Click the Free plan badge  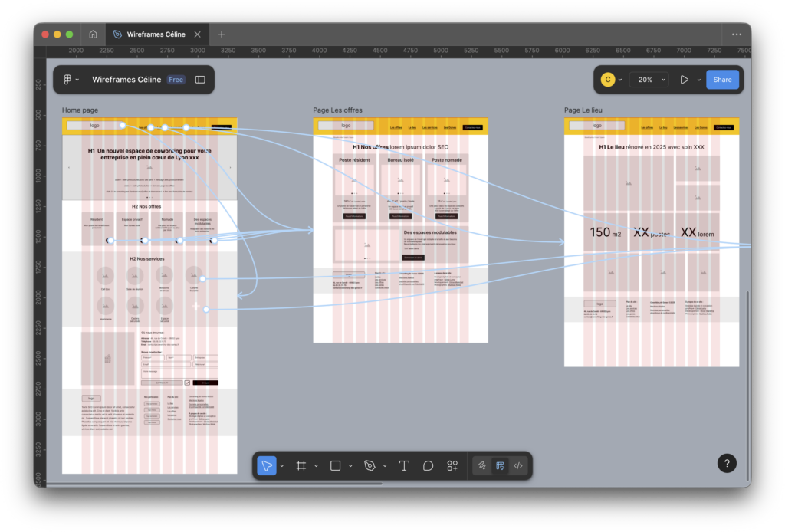[x=176, y=80]
